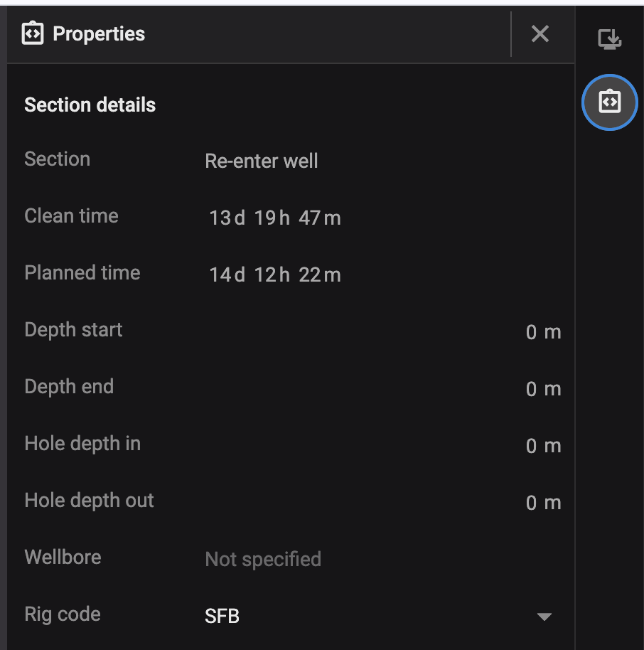Click the Rig code chevron arrow
The image size is (644, 650).
tap(544, 617)
